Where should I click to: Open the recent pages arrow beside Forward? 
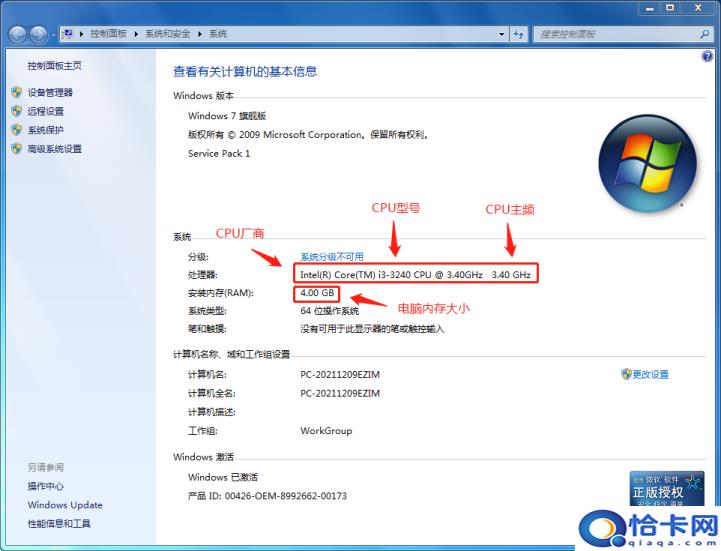coord(53,35)
